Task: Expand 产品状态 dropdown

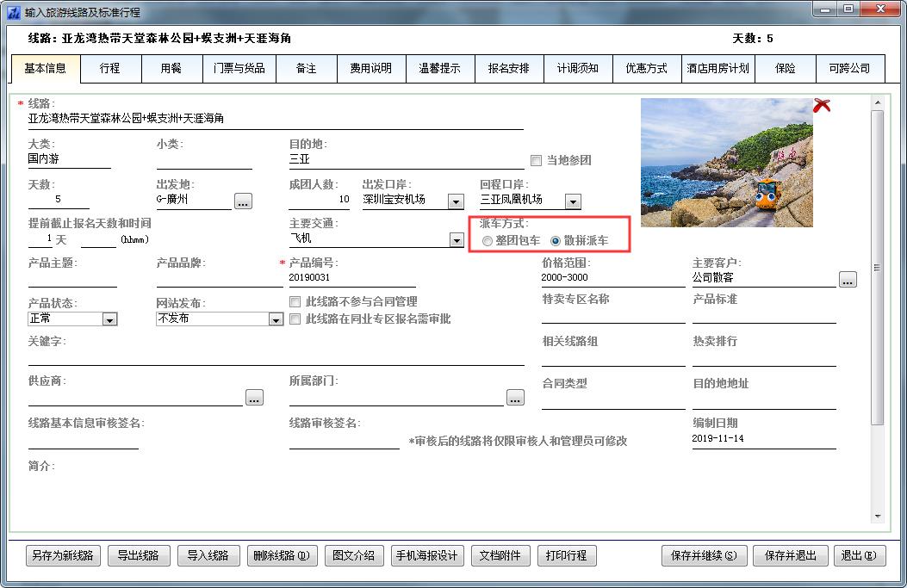Action: coord(109,319)
